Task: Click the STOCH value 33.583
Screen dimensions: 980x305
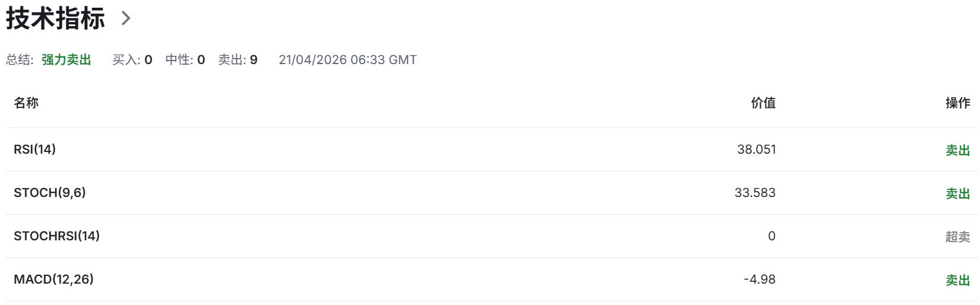Action: [755, 193]
